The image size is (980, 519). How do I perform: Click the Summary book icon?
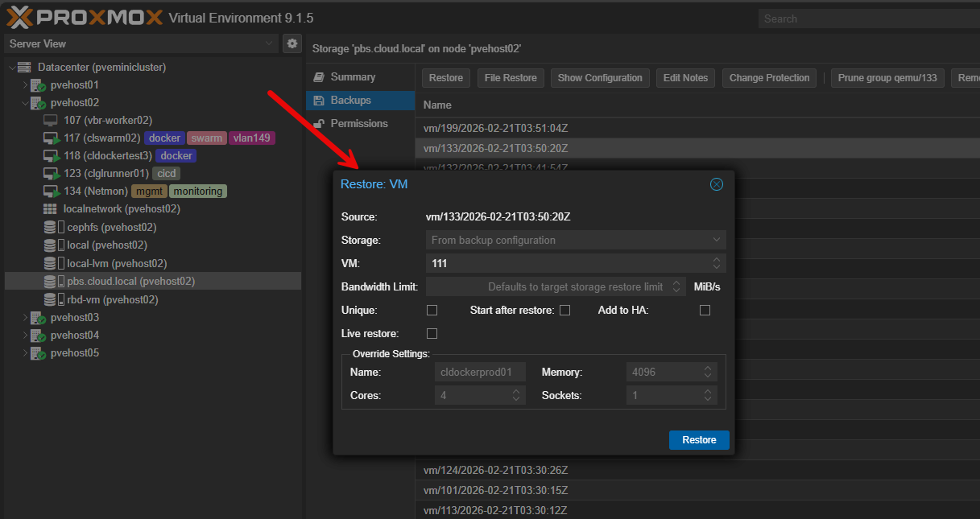(318, 77)
